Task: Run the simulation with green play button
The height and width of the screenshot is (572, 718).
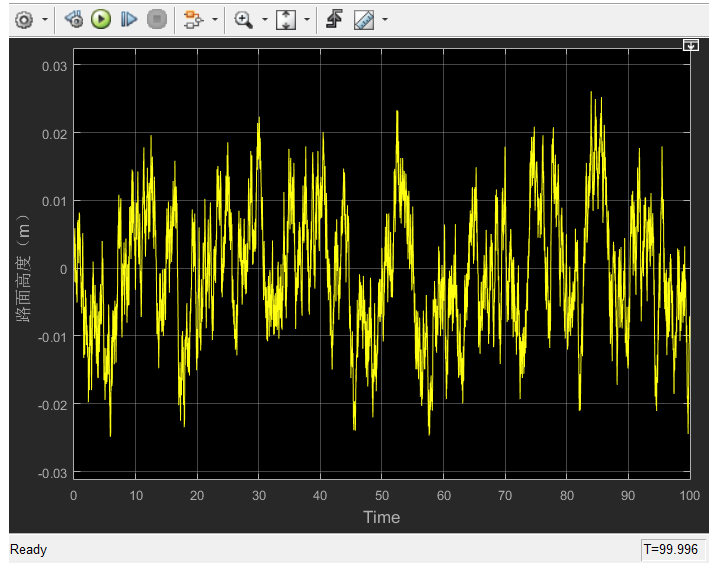Action: point(100,19)
